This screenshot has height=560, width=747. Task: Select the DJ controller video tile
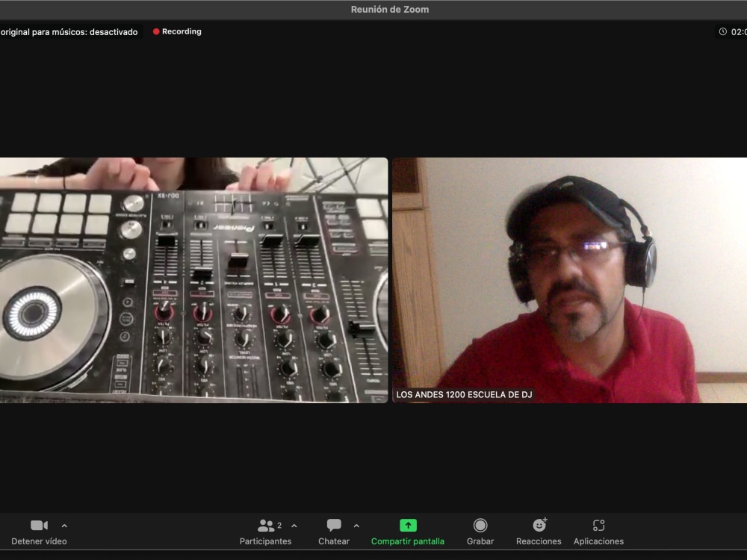click(194, 280)
